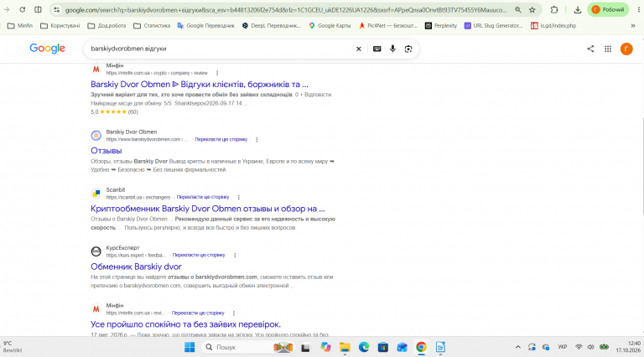Open the Дод.робота bookmarks folder
This screenshot has width=644, height=357.
tap(106, 25)
